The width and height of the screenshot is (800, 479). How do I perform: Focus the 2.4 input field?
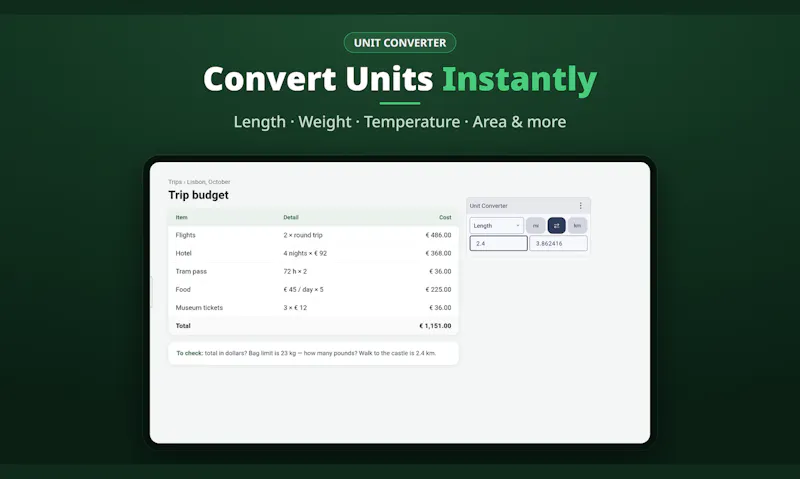pos(498,243)
